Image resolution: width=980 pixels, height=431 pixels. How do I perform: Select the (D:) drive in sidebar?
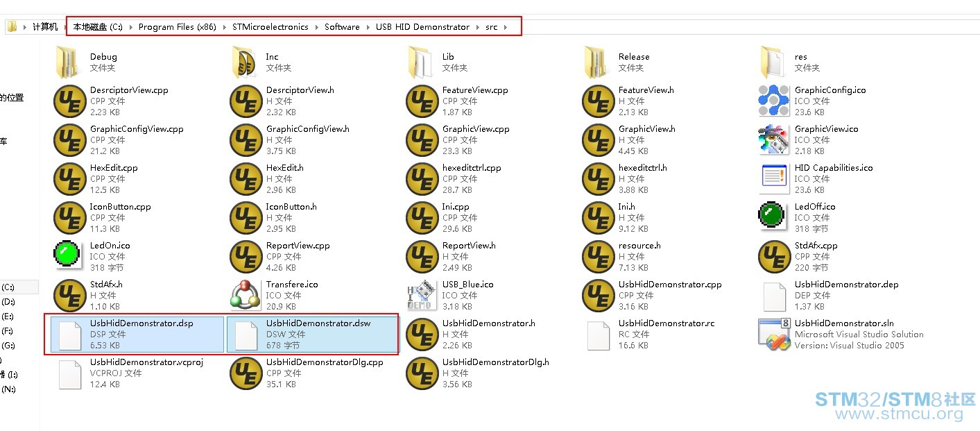(8, 302)
